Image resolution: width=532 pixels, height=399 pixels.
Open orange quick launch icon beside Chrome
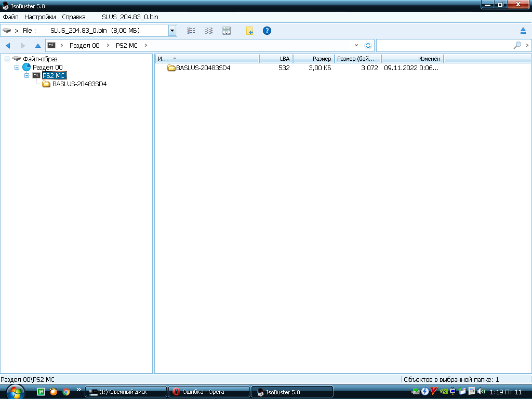click(x=54, y=392)
